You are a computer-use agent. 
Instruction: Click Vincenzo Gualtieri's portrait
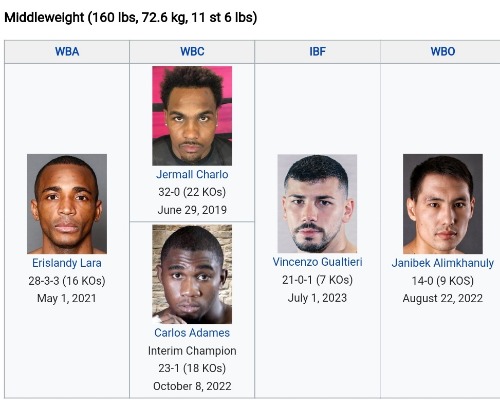[x=317, y=203]
